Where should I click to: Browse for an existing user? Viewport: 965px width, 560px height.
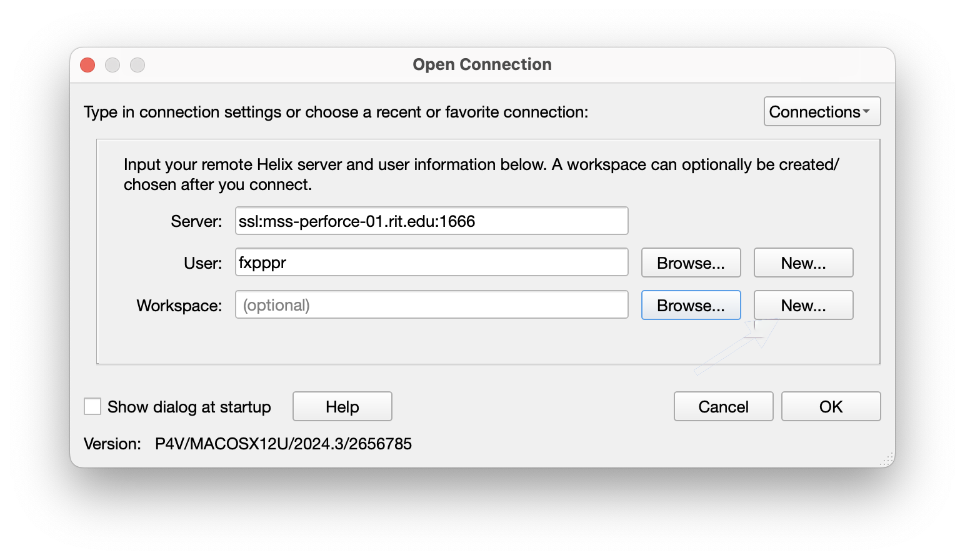[691, 263]
